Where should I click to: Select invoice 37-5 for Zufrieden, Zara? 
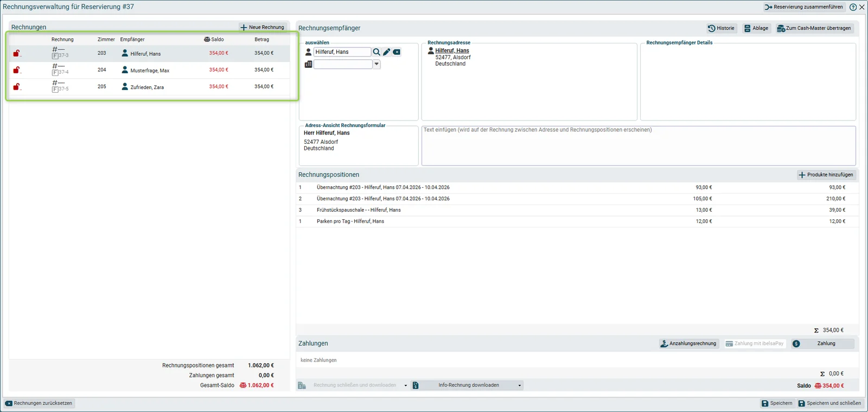point(149,87)
